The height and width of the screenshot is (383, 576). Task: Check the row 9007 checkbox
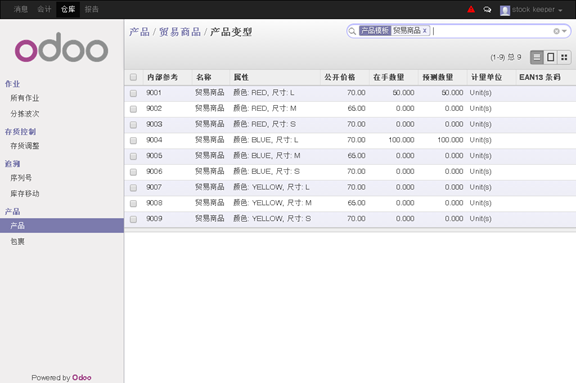click(x=133, y=188)
